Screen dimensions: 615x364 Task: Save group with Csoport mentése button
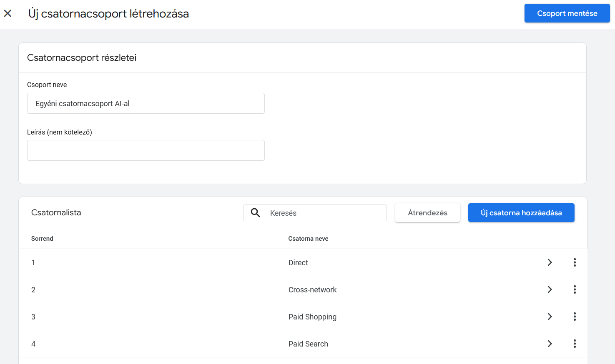567,13
